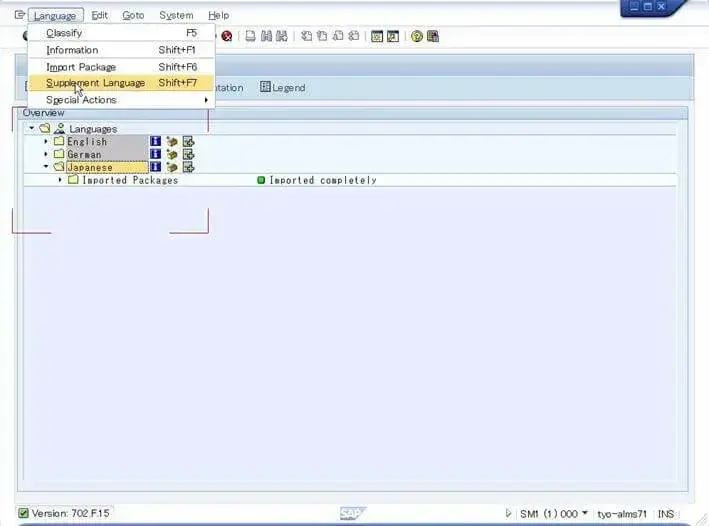The width and height of the screenshot is (709, 526).
Task: Click the green square status indicator
Action: click(x=261, y=180)
